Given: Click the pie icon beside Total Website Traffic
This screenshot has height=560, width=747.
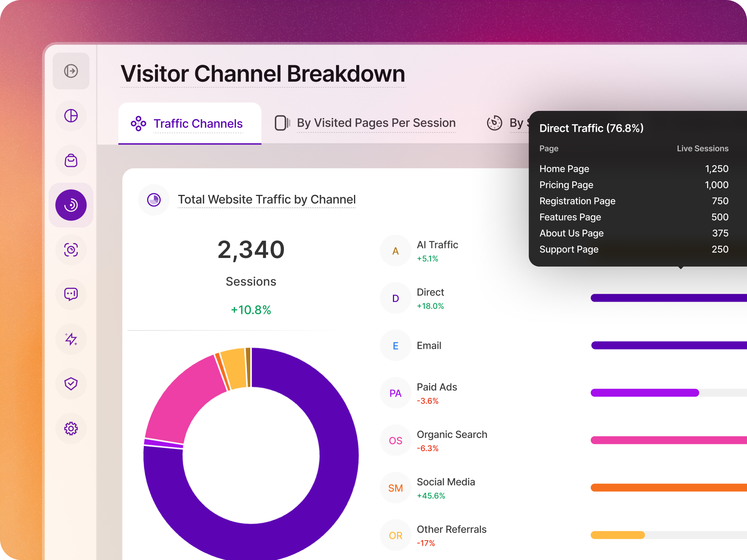Looking at the screenshot, I should click(154, 200).
